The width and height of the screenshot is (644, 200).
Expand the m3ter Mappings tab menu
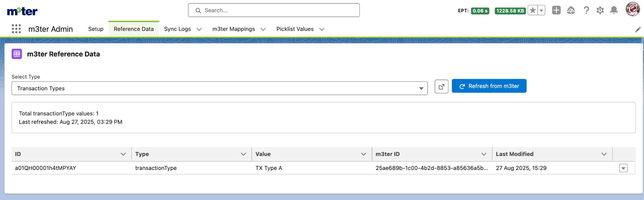(x=263, y=29)
